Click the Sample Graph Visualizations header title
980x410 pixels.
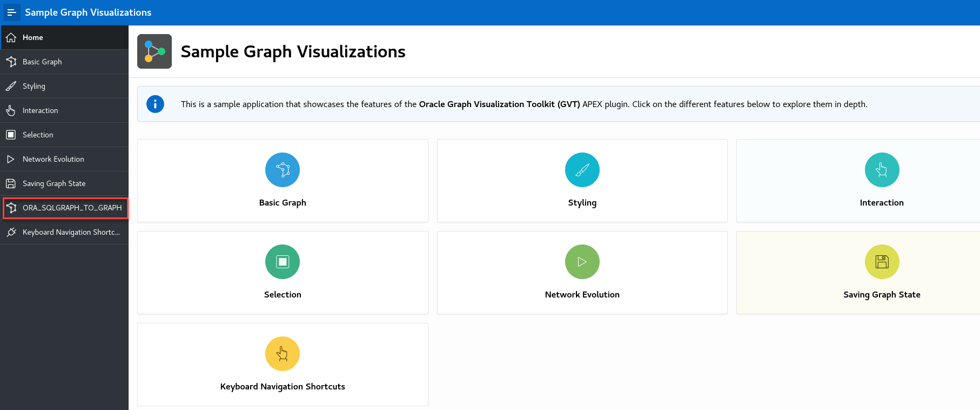[x=88, y=12]
